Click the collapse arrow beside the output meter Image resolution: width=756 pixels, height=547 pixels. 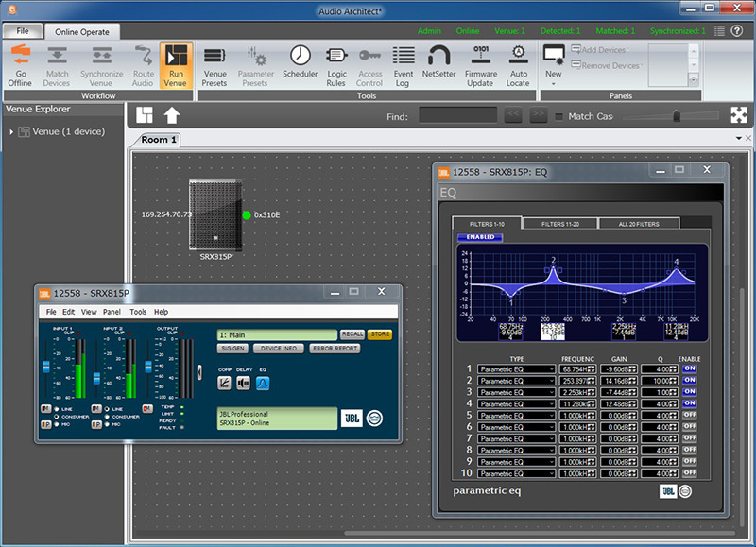click(199, 371)
